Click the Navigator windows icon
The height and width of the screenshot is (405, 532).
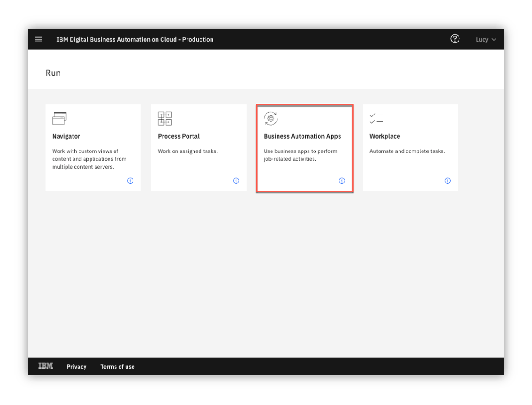(59, 118)
